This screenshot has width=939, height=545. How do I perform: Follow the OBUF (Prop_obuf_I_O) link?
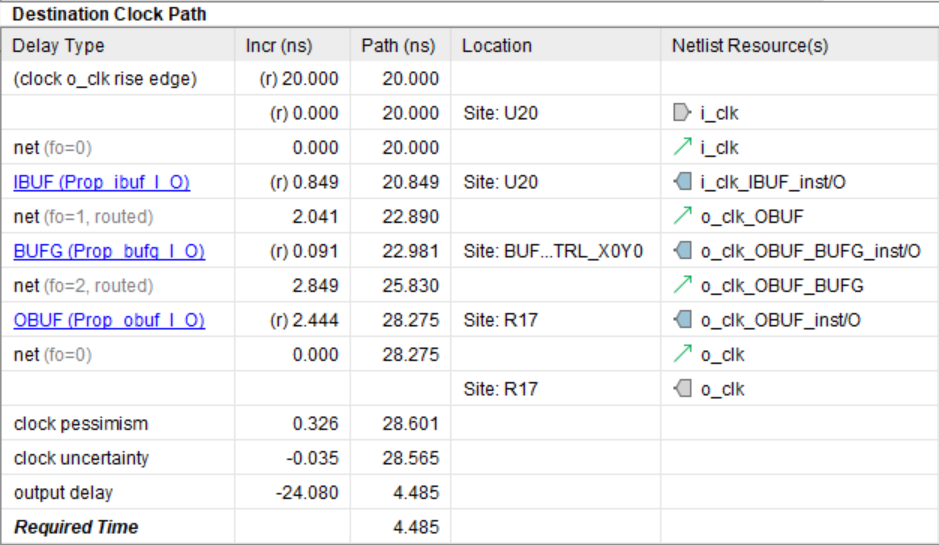[109, 320]
